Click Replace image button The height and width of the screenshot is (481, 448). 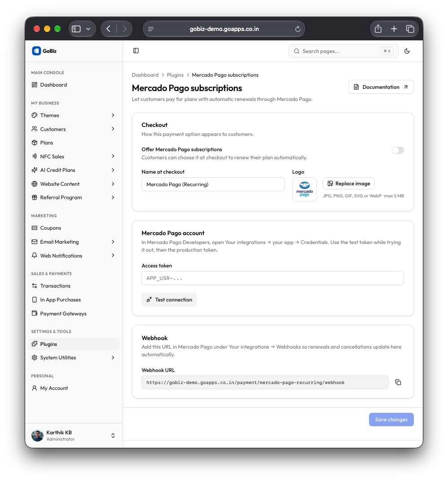point(348,184)
